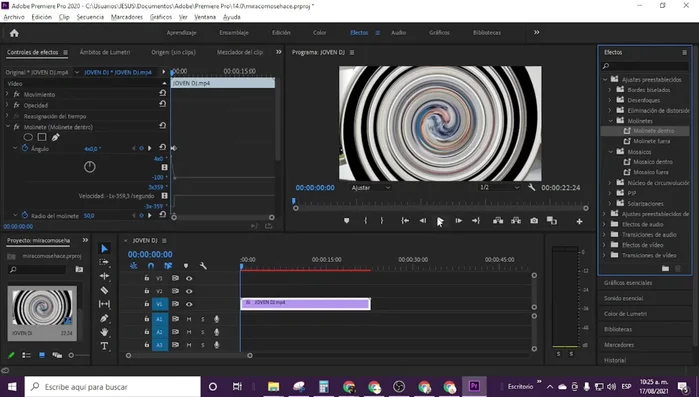Toggle animation stopwatch for Ángulo

tap(25, 148)
